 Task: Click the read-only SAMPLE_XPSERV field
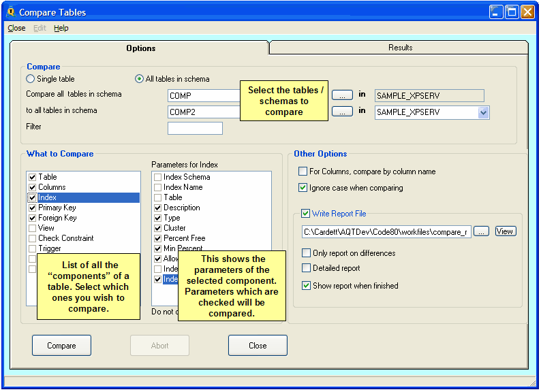[x=429, y=95]
